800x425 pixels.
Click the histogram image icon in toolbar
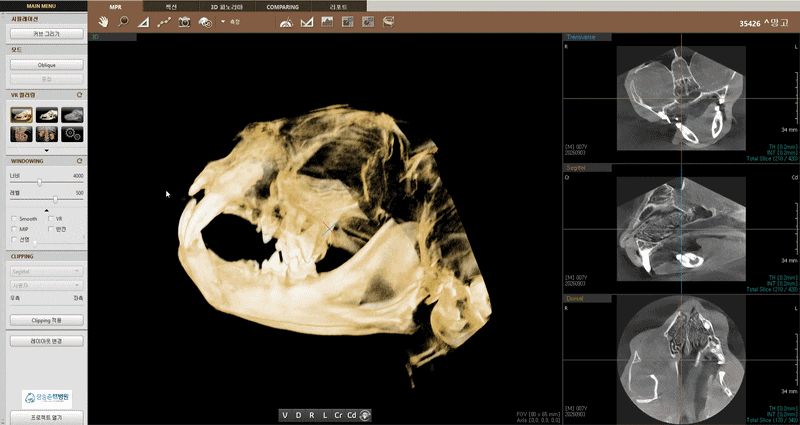(327, 22)
